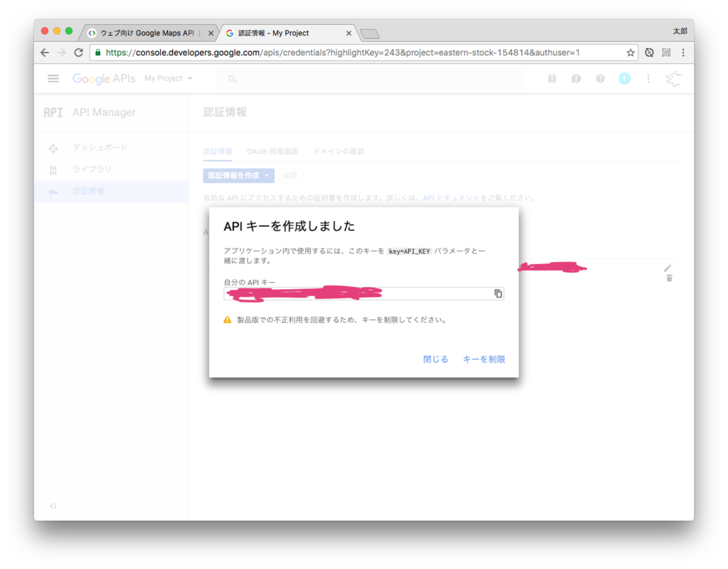Click キーを制限 to restrict the key
Viewport: 728px width, 569px height.
click(x=484, y=359)
